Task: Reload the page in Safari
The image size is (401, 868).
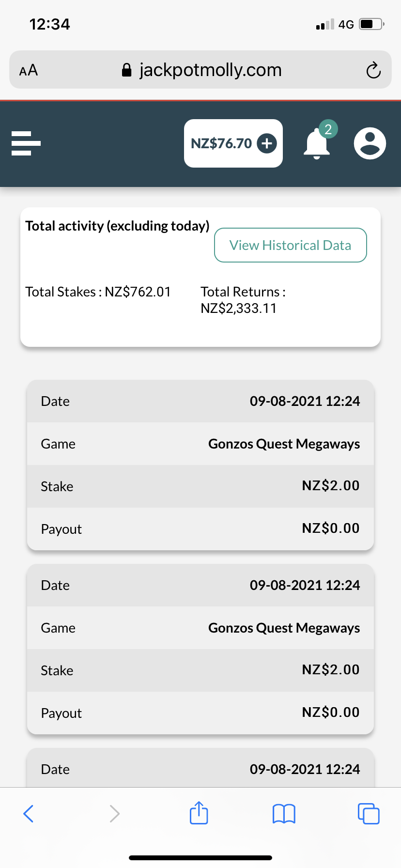Action: click(373, 70)
